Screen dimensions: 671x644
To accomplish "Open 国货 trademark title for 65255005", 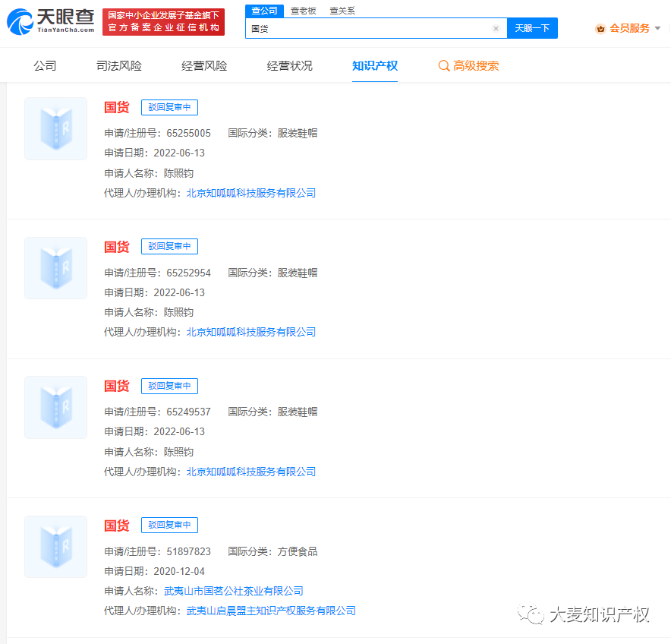I will (x=117, y=107).
